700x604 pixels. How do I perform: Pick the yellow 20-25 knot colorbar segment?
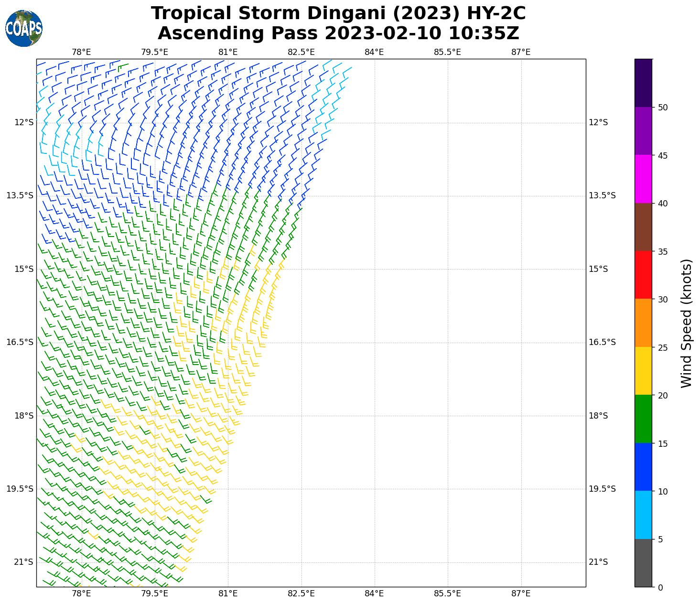(643, 371)
